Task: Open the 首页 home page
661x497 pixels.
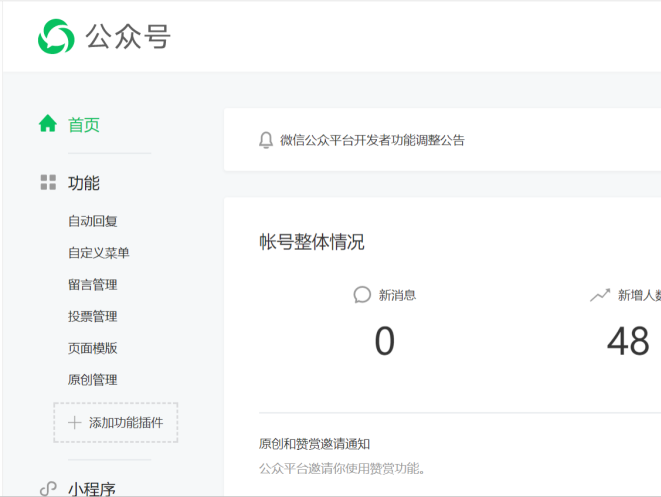Action: click(x=84, y=125)
